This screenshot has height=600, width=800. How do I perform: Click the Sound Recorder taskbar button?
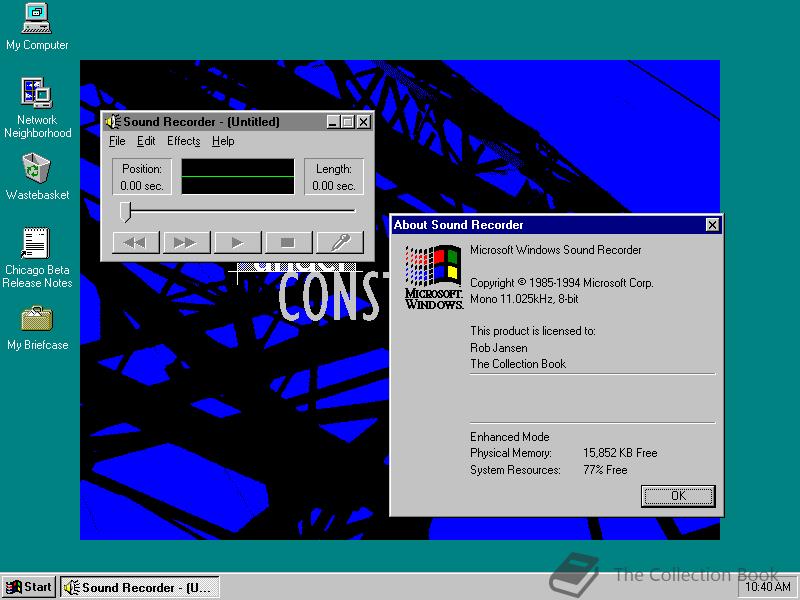(x=140, y=587)
